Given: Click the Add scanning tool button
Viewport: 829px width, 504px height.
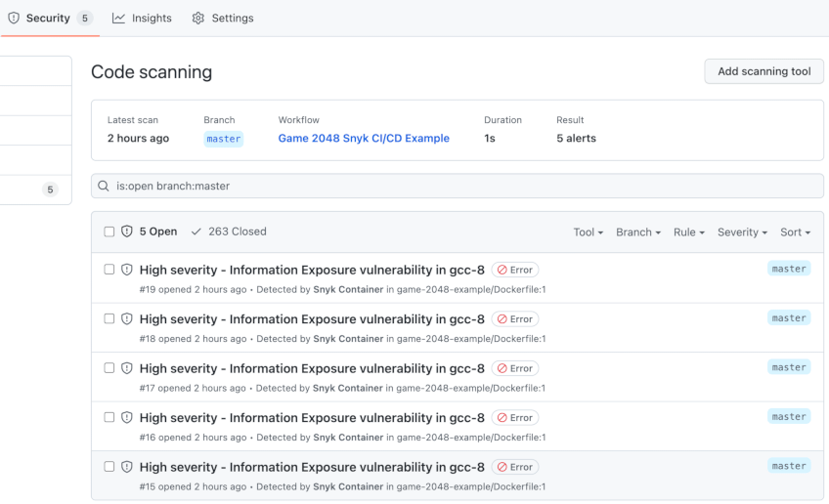Looking at the screenshot, I should (764, 71).
